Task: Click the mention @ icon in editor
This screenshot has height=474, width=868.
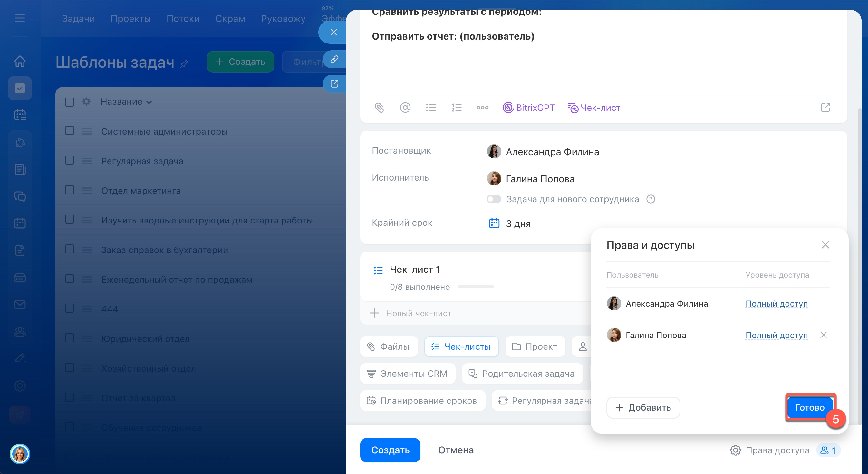Action: pyautogui.click(x=405, y=108)
